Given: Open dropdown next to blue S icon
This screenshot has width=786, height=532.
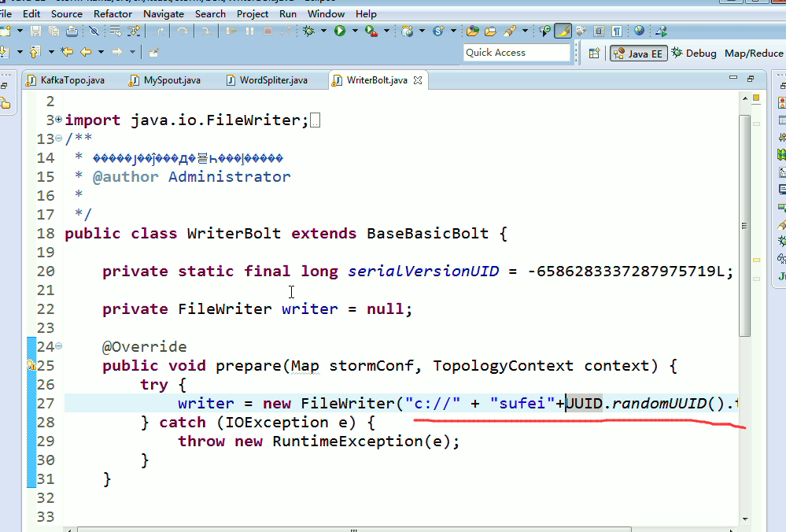Looking at the screenshot, I should [453, 31].
